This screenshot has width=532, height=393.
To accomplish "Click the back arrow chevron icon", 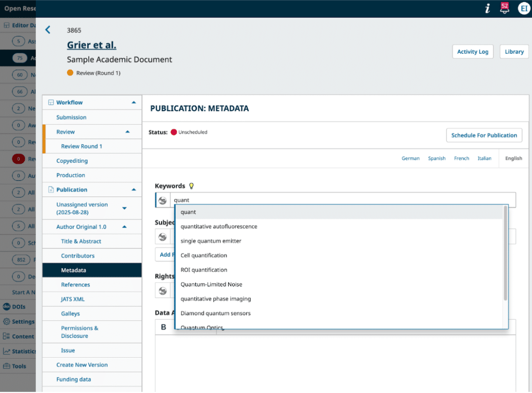I will [48, 30].
